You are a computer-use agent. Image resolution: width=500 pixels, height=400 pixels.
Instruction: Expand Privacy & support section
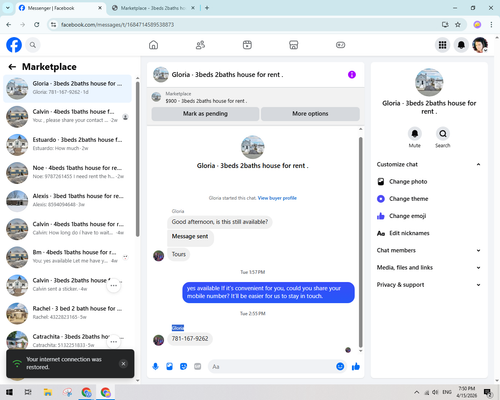pos(429,285)
